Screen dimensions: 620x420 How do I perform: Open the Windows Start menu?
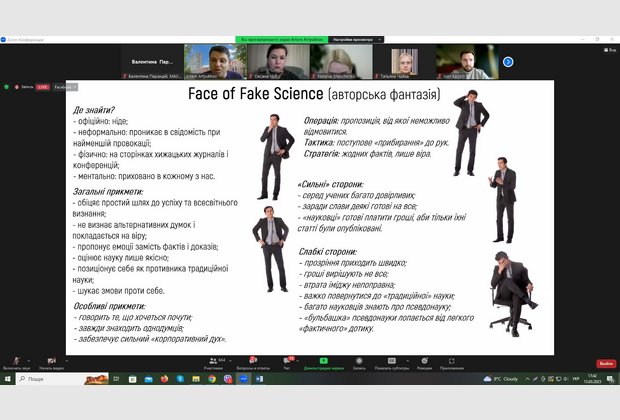(7, 379)
